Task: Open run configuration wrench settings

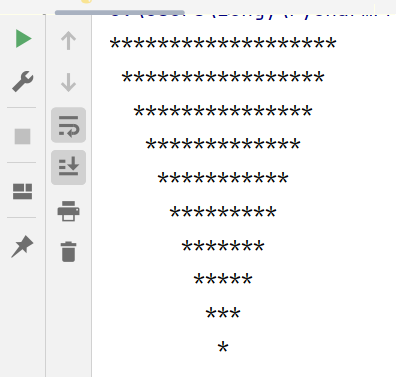Action: click(22, 82)
